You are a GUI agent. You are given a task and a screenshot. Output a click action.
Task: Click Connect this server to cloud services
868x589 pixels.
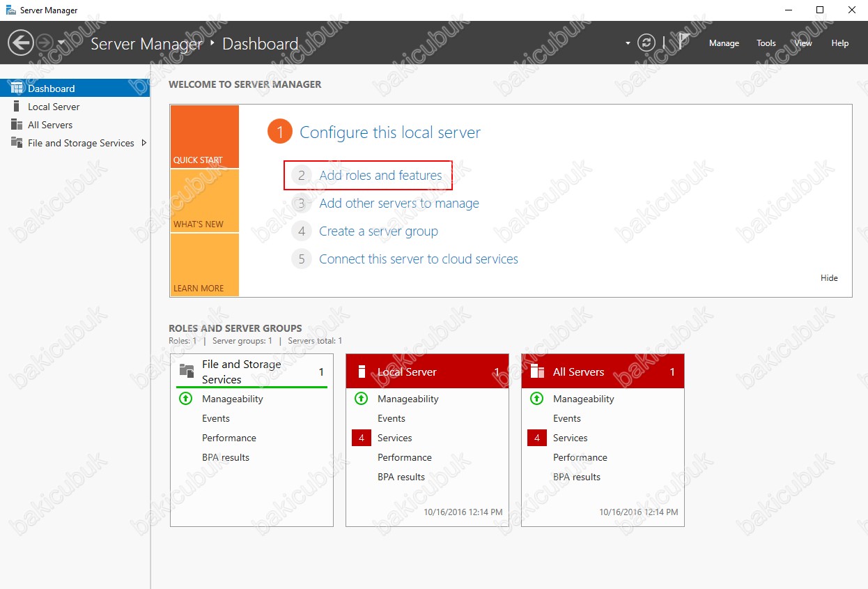click(419, 259)
